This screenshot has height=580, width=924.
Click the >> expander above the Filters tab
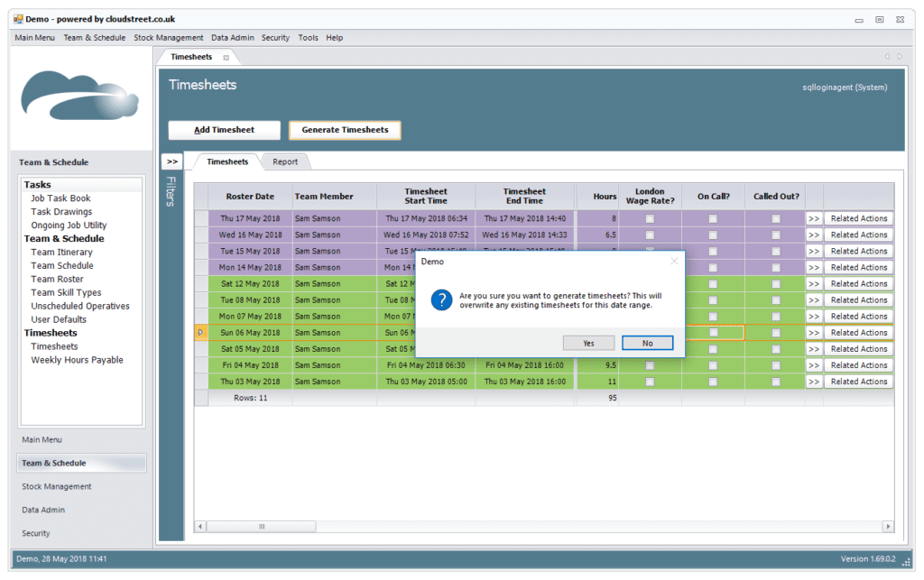coord(171,161)
